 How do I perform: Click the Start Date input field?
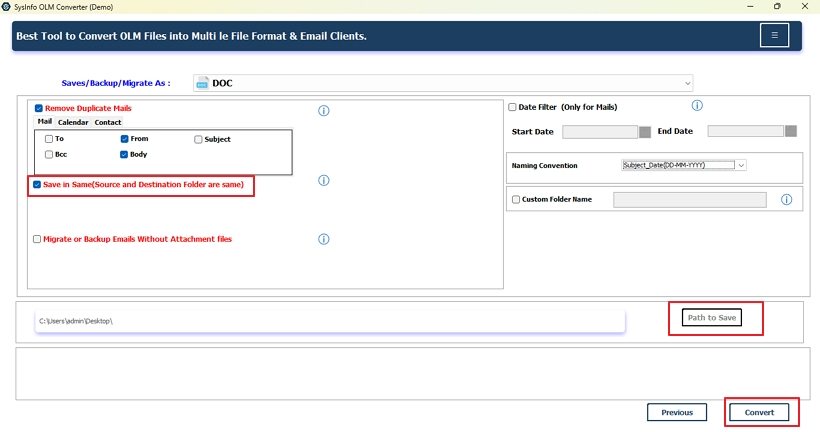[600, 132]
